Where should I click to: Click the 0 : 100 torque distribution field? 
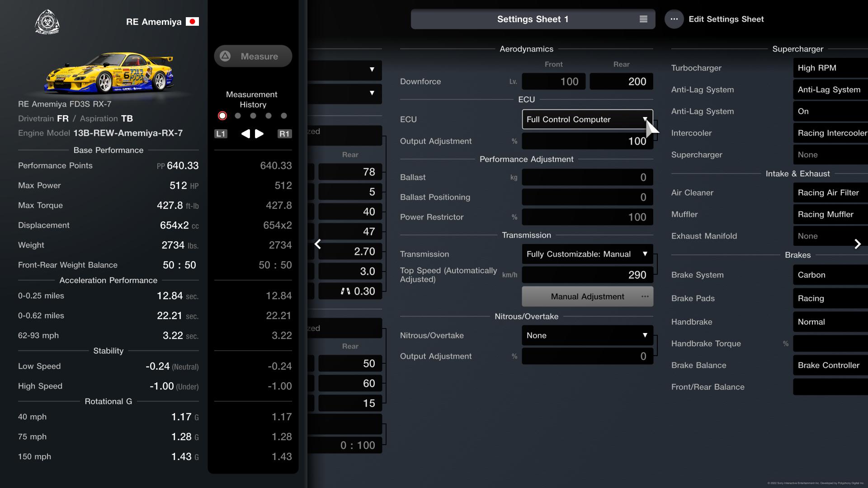pyautogui.click(x=344, y=445)
